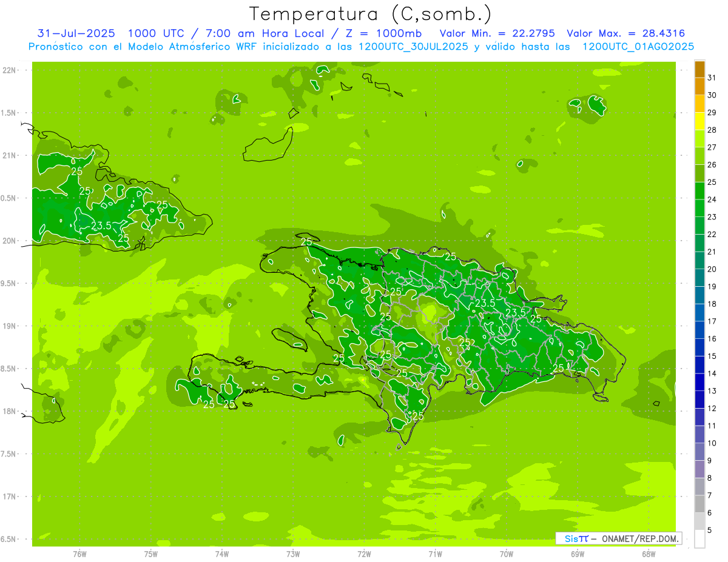Screen dimensions: 728x562
Task: Click the "23.5" contour label over eastern Cuba
Action: (x=101, y=226)
